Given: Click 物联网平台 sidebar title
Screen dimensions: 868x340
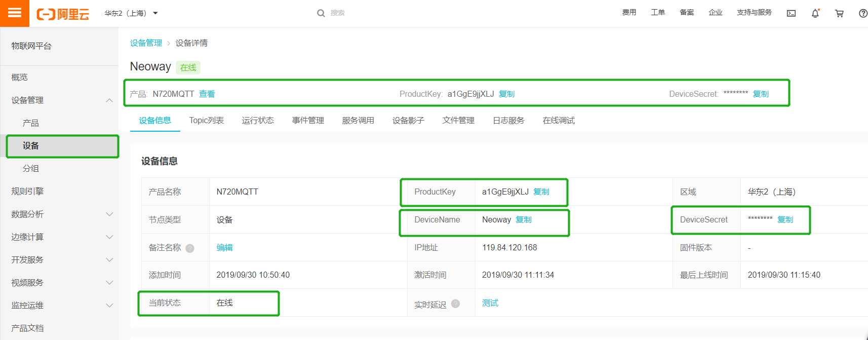Looking at the screenshot, I should pyautogui.click(x=31, y=46).
